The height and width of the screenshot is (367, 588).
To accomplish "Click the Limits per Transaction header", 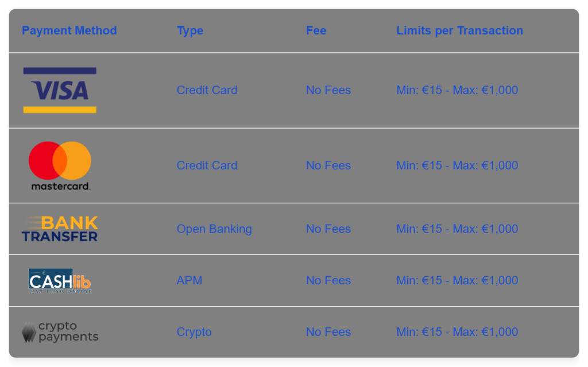I will tap(459, 30).
